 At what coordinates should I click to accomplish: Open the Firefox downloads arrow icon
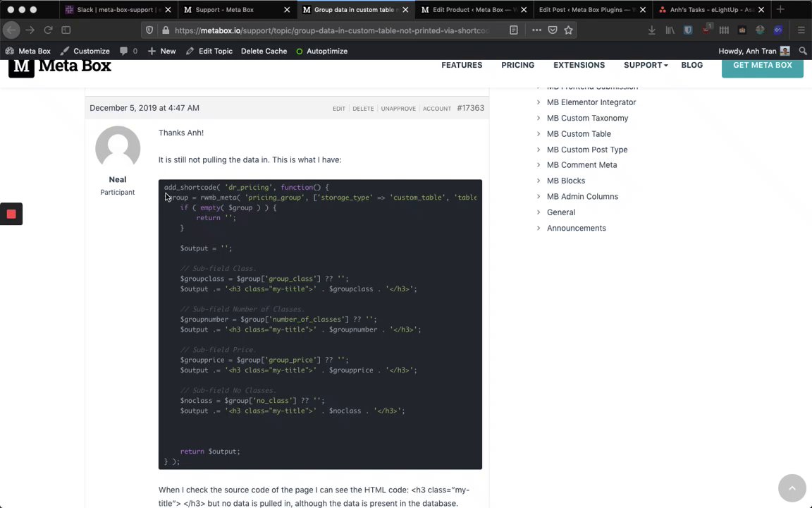click(x=651, y=30)
